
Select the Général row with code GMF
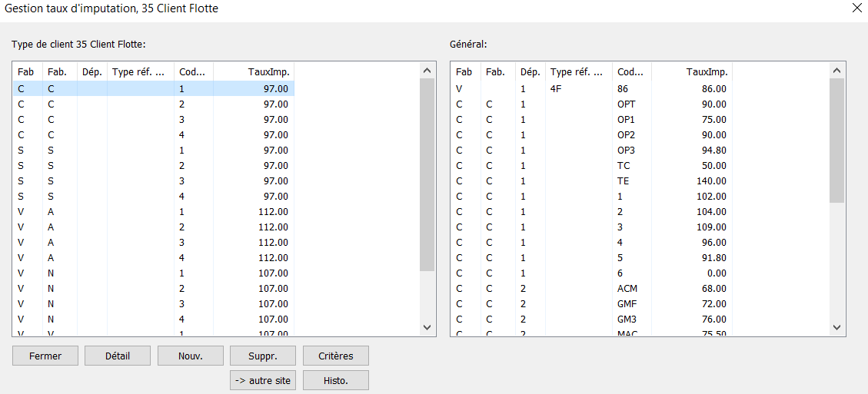point(591,304)
